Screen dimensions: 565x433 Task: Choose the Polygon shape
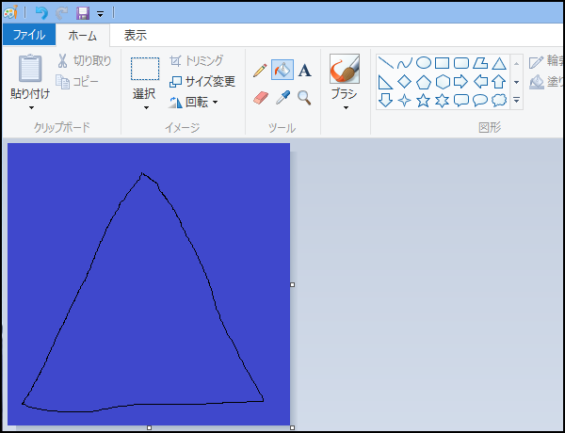480,63
